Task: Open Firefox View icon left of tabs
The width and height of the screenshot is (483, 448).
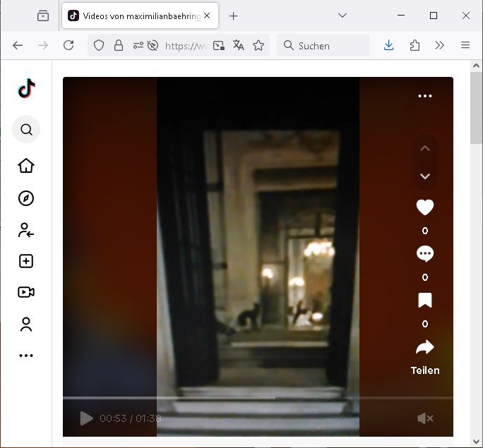Action: 43,16
